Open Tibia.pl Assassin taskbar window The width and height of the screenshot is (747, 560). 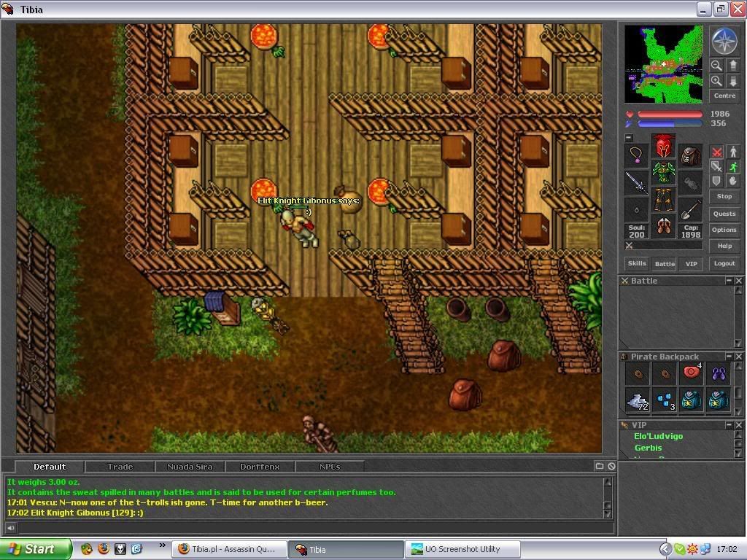point(229,549)
